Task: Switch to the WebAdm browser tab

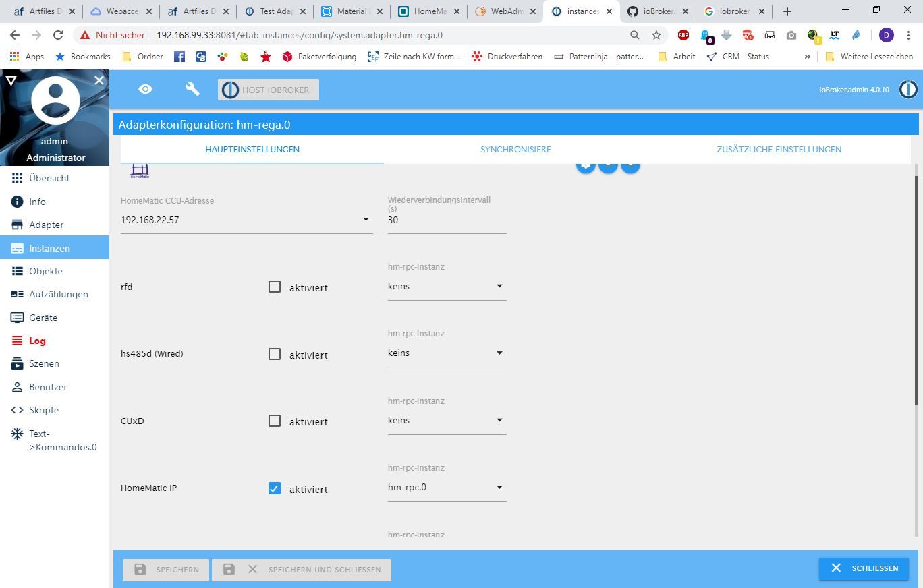Action: (505, 11)
